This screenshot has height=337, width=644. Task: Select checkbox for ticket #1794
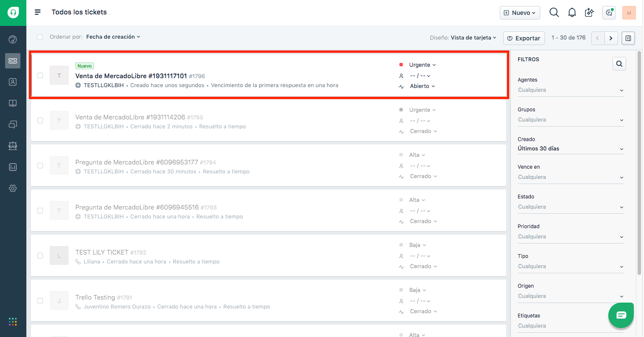pyautogui.click(x=40, y=166)
